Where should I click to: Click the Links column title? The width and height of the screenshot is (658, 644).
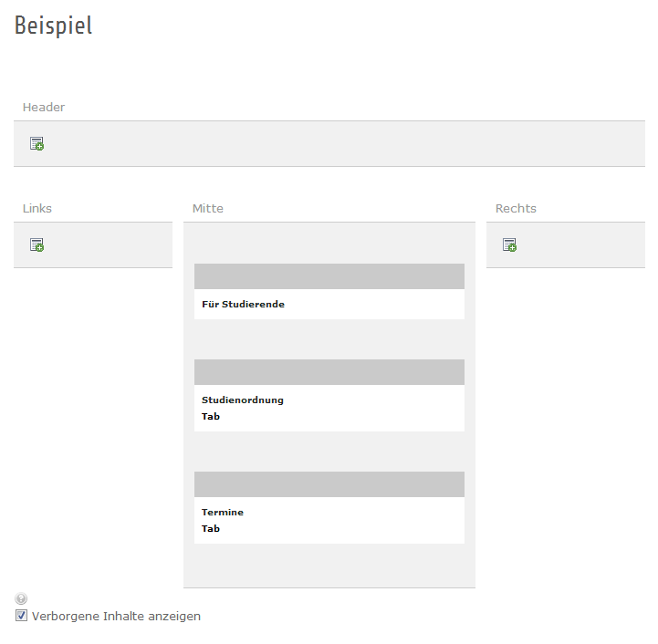37,208
